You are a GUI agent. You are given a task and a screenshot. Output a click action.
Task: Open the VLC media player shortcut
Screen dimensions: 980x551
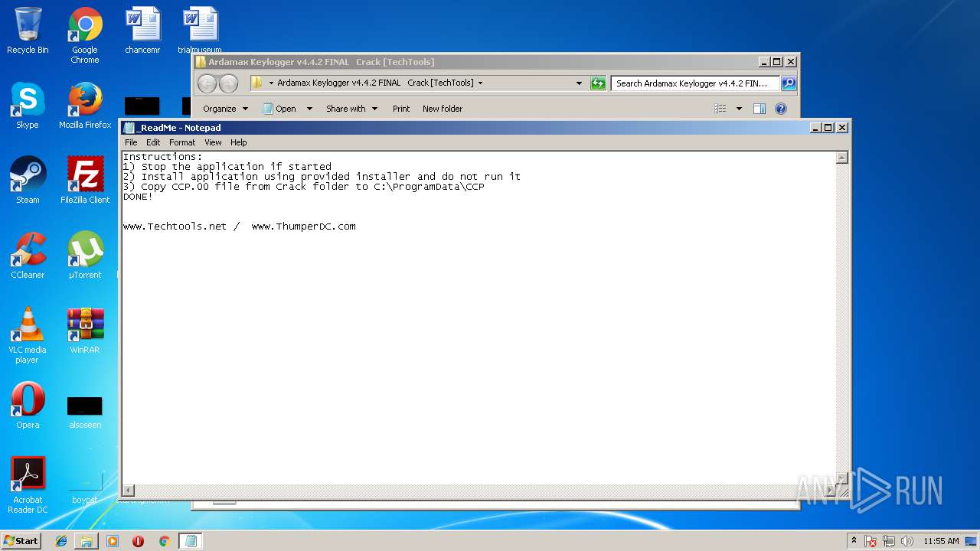(28, 335)
